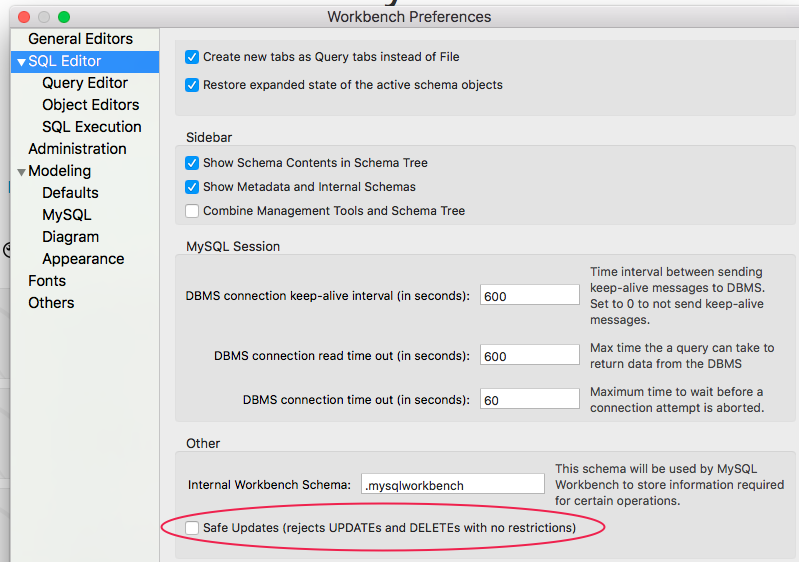
Task: Open SQL Execution preferences page
Action: click(x=92, y=127)
